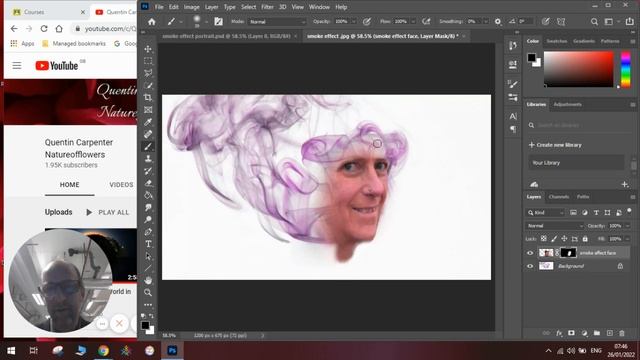Select the Eraser tool

tap(148, 183)
